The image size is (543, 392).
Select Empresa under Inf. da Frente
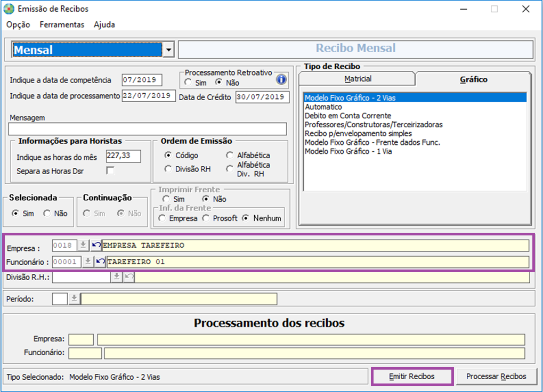[x=161, y=218]
